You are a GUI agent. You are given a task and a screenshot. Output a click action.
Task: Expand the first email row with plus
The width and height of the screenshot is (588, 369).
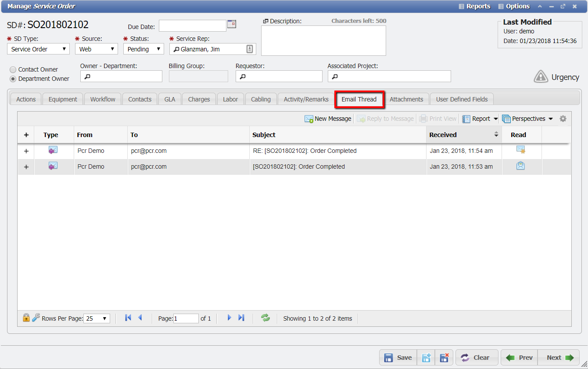[x=26, y=151]
